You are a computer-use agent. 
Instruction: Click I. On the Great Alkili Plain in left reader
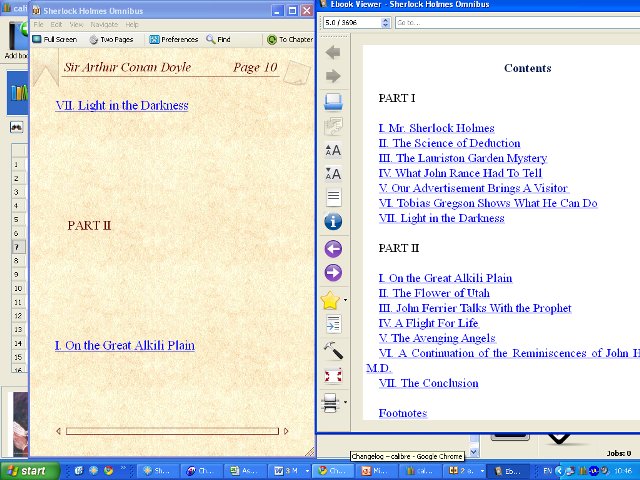pyautogui.click(x=124, y=346)
